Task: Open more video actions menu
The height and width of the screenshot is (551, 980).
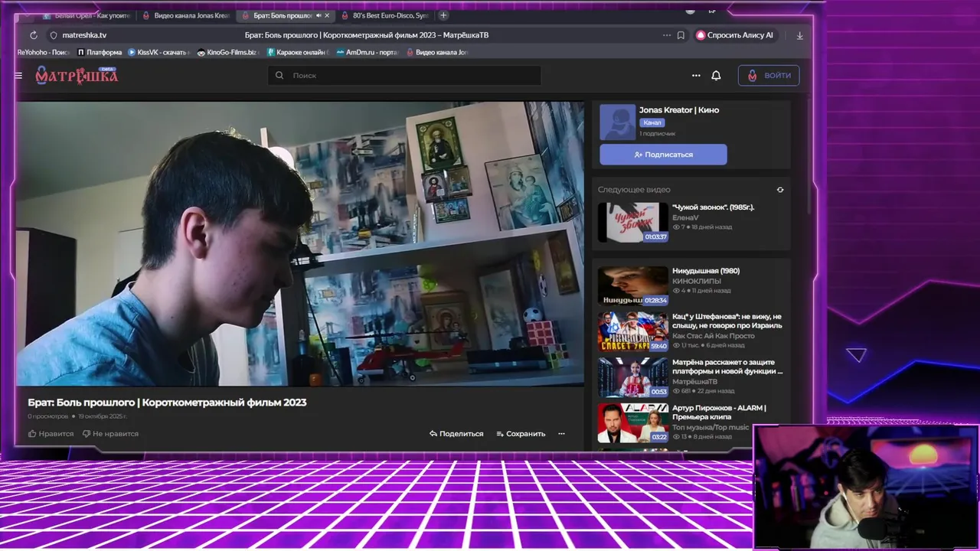Action: point(561,433)
